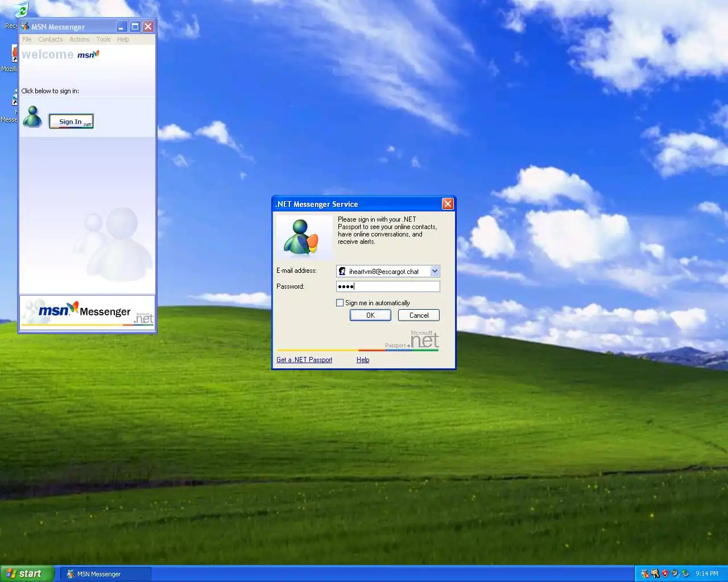
Task: Click the Microsoft Passport .net logo
Action: tap(412, 339)
